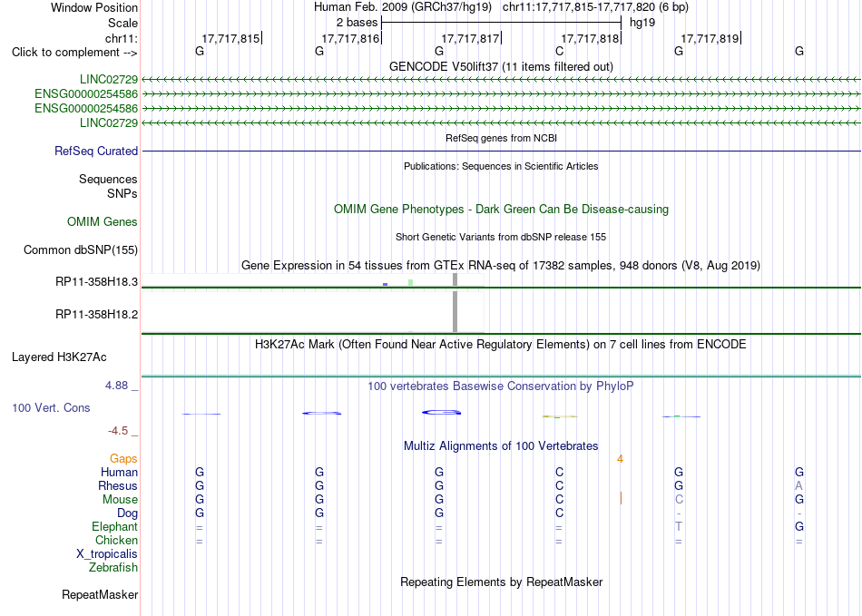Screen dimensions: 862x616
Task: Click the GTEx Gene Expression title
Action: click(x=501, y=266)
